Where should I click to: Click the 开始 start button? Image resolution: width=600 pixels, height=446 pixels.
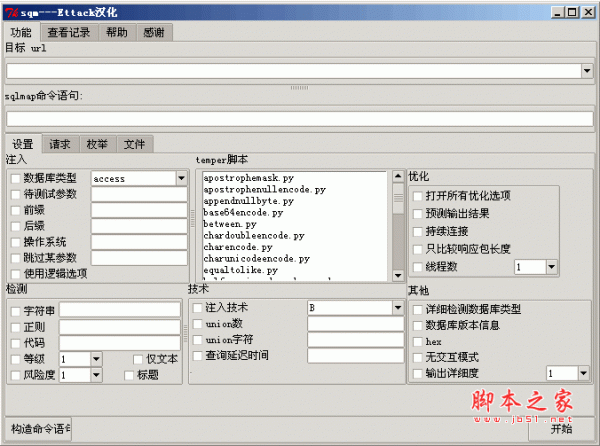[561, 429]
